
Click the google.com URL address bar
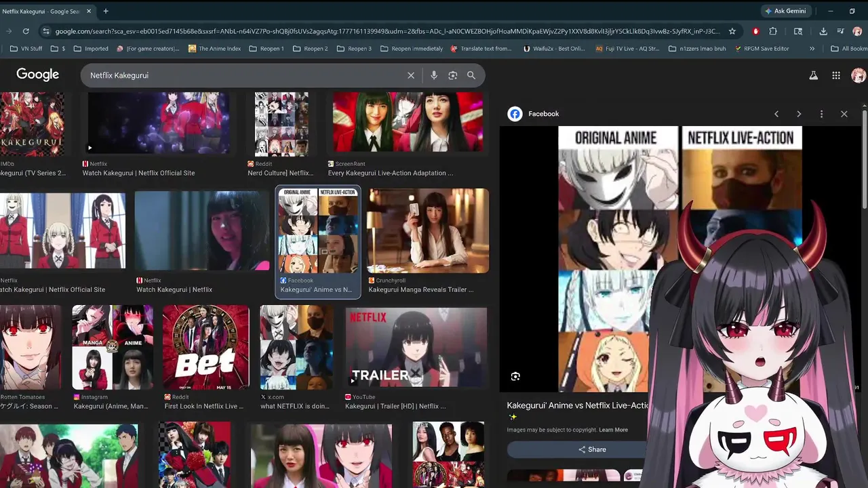tap(387, 31)
